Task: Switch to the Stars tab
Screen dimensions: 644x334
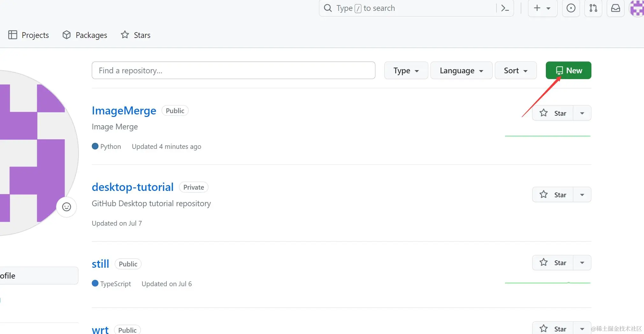Action: coord(135,35)
